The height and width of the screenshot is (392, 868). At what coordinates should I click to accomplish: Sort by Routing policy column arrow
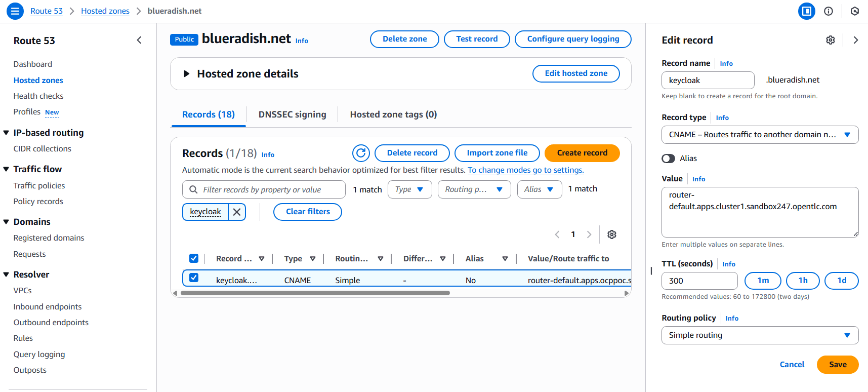point(381,259)
